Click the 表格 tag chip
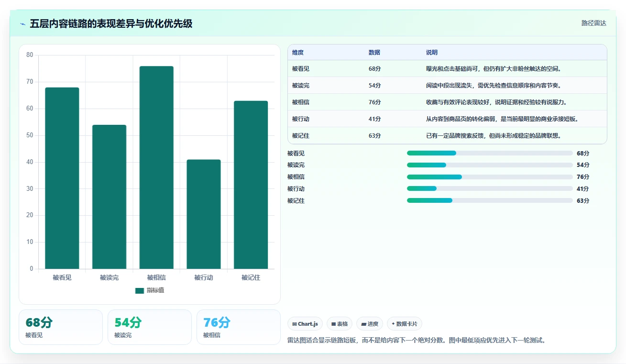This screenshot has width=626, height=364. [x=340, y=324]
